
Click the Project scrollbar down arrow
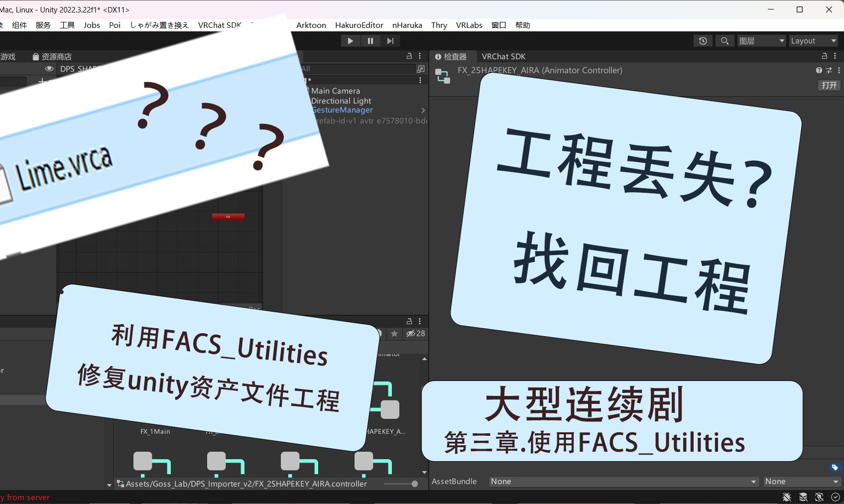click(x=424, y=472)
